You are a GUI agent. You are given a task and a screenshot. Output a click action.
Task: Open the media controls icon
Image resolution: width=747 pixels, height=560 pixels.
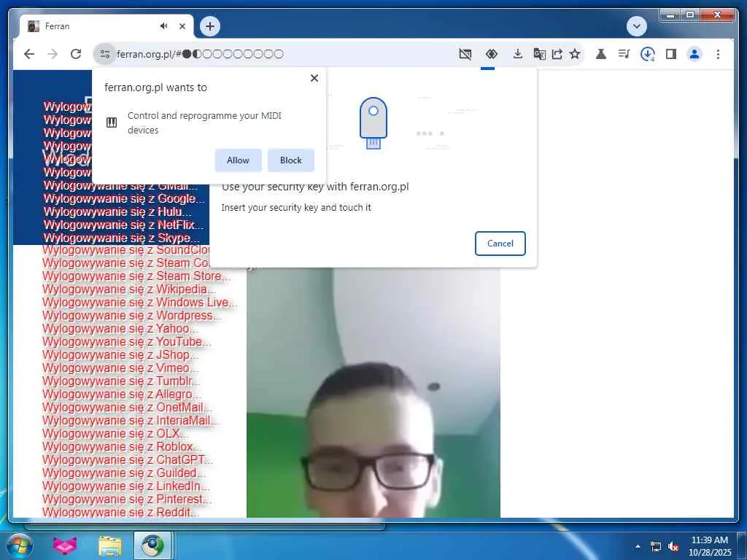[624, 54]
